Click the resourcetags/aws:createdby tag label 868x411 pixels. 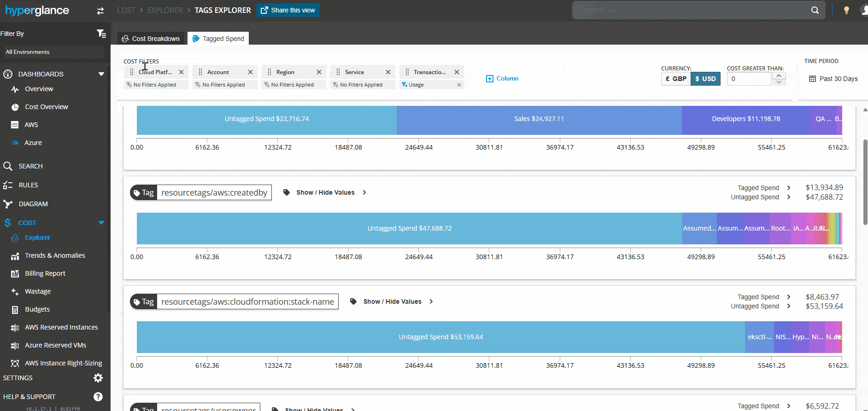pos(214,192)
